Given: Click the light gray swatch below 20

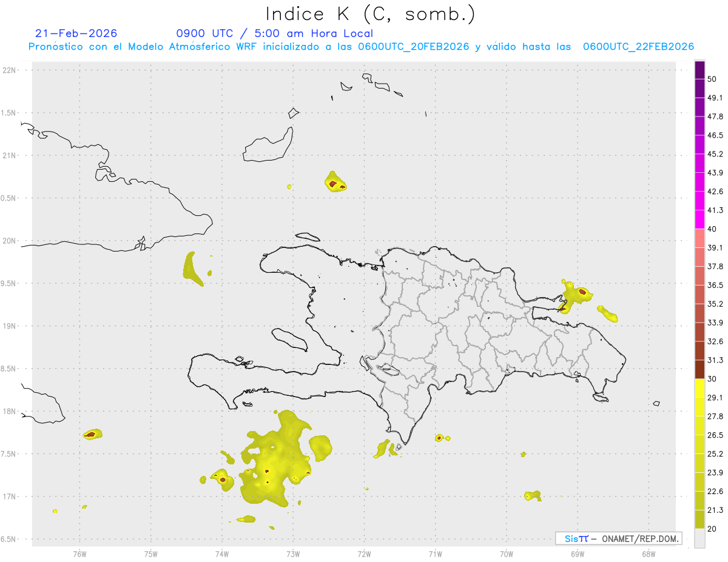Looking at the screenshot, I should (699, 538).
